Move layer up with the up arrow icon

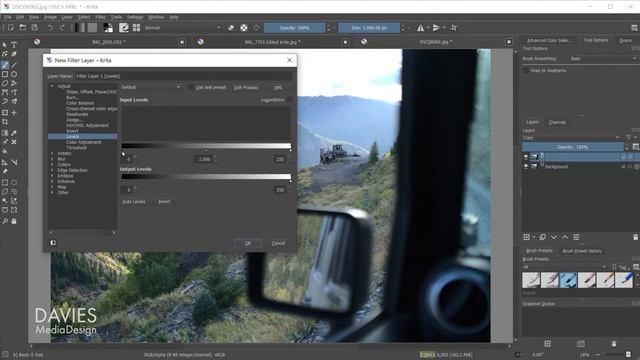[x=565, y=237]
